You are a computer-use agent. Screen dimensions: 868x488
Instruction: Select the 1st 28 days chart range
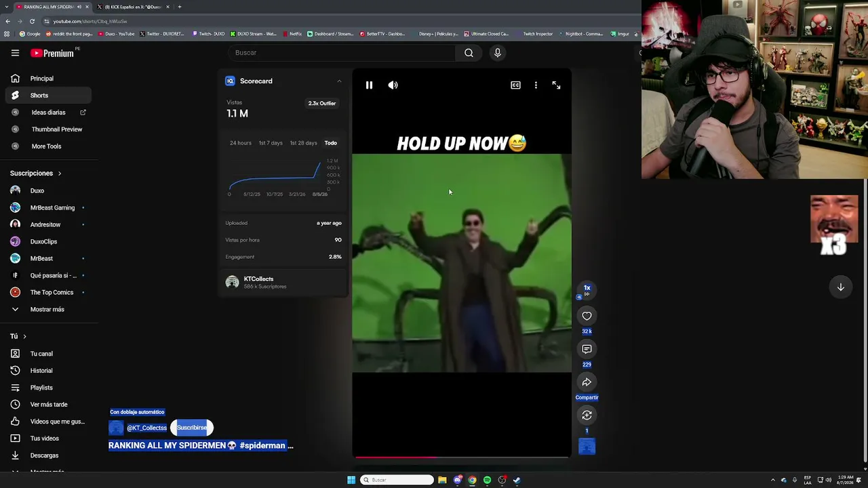[303, 143]
